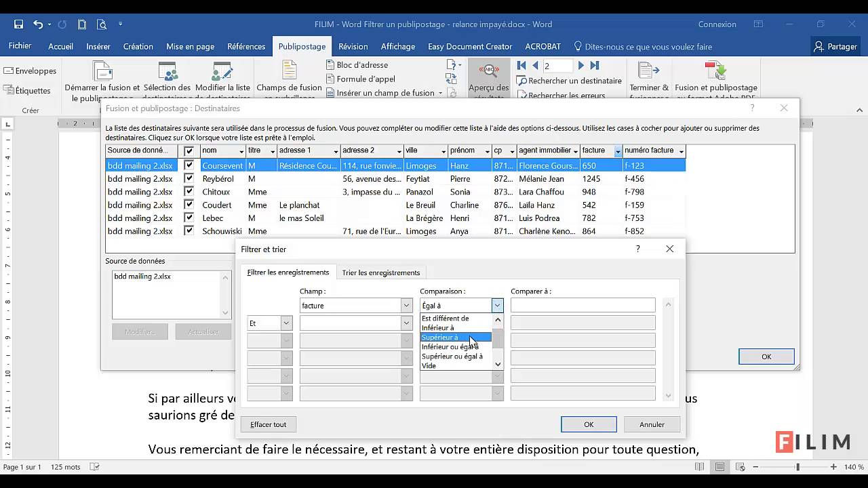This screenshot has width=868, height=488.
Task: Click Rechercher un destinataire
Action: pyautogui.click(x=569, y=81)
